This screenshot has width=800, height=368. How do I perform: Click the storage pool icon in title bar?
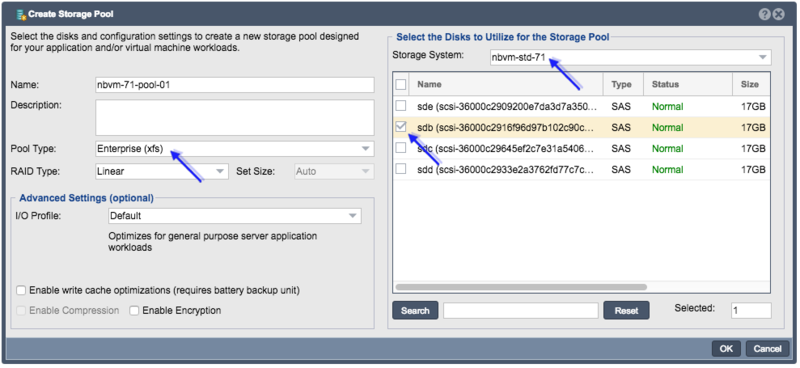tap(21, 14)
